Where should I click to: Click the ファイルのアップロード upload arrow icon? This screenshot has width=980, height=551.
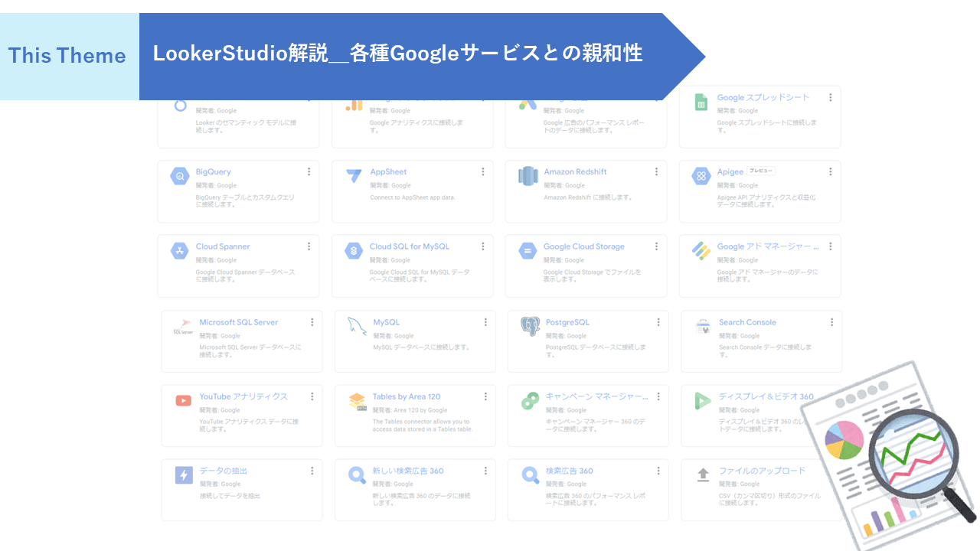(x=703, y=475)
